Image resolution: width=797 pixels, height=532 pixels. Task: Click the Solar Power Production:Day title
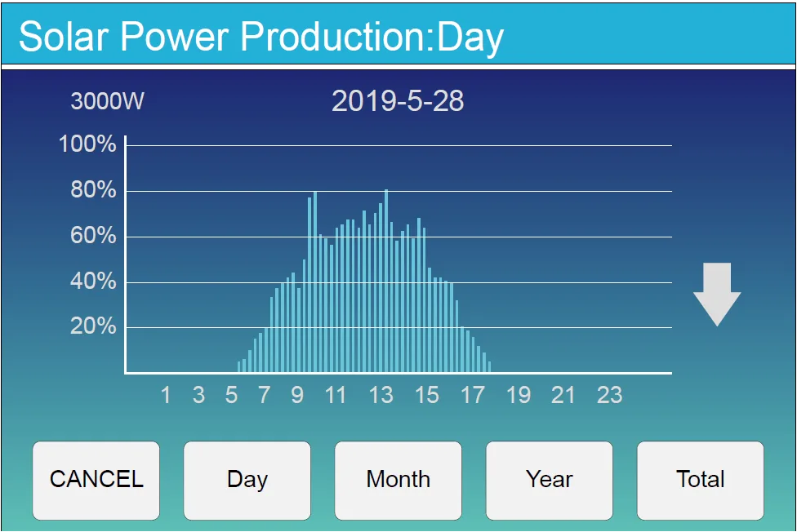pyautogui.click(x=261, y=38)
